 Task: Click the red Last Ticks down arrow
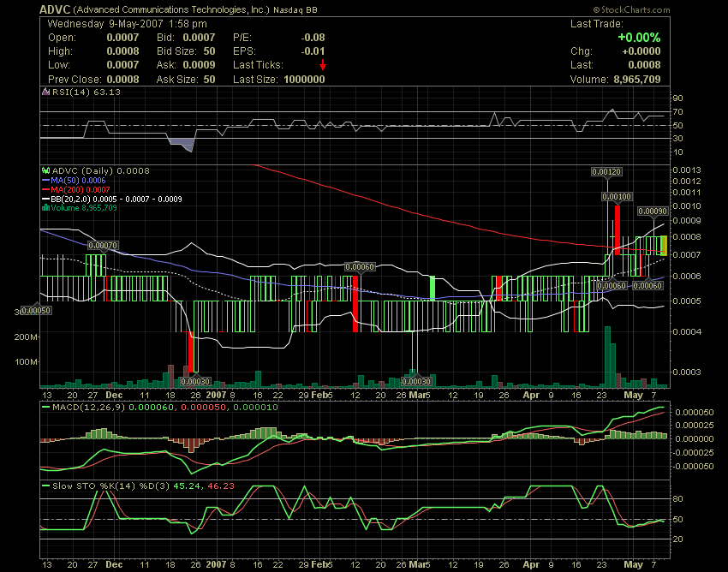tap(323, 65)
